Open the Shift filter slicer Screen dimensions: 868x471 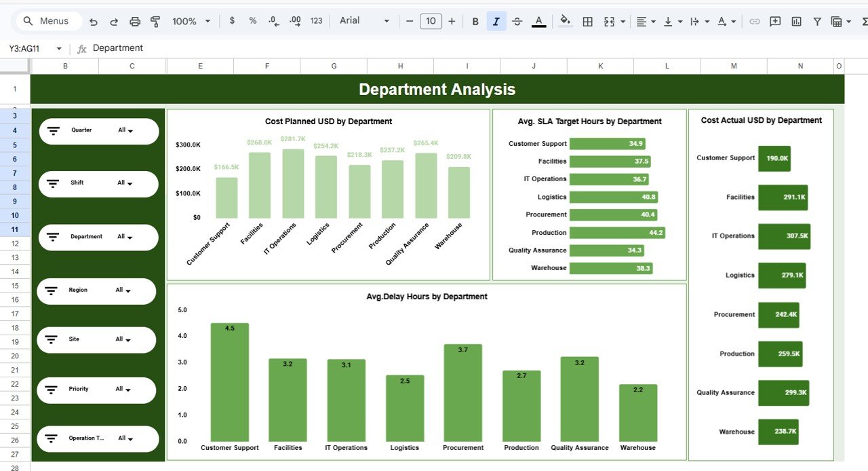pos(98,183)
